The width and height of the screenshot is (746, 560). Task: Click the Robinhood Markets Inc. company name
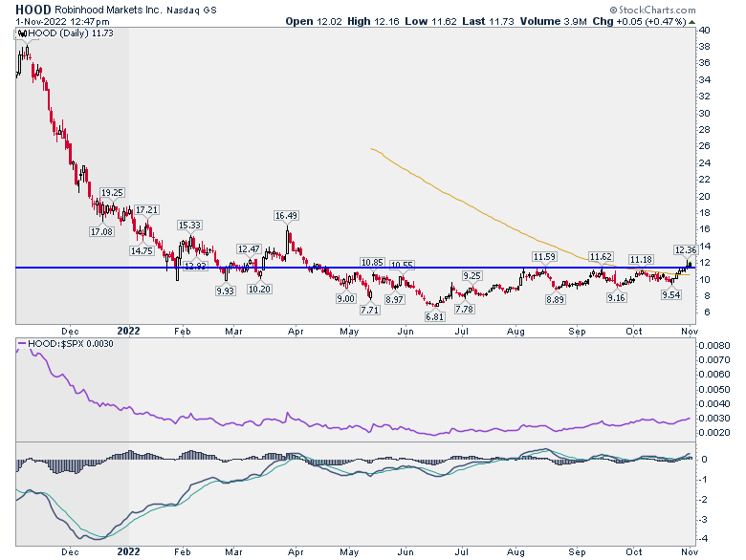click(x=108, y=10)
